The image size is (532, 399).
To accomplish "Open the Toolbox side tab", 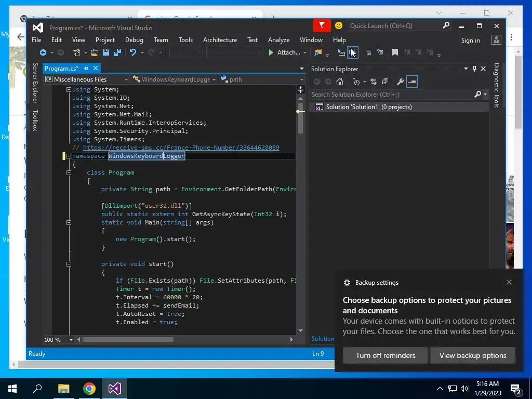I will 35,121.
